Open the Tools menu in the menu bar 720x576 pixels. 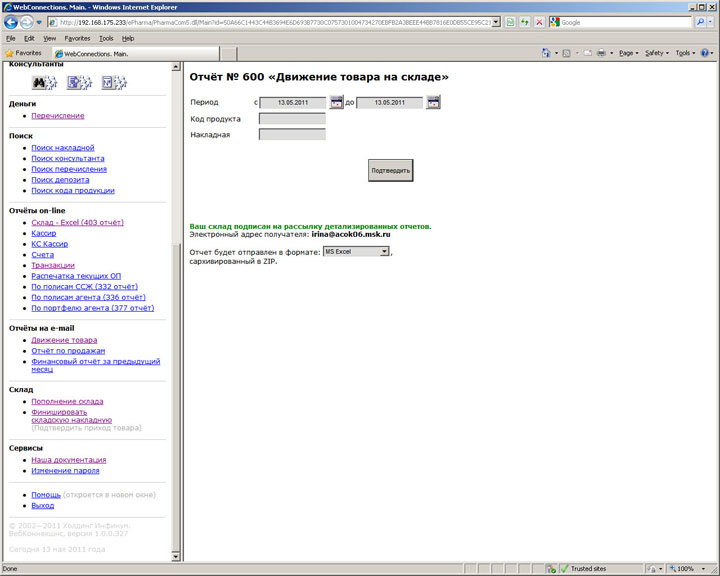106,38
